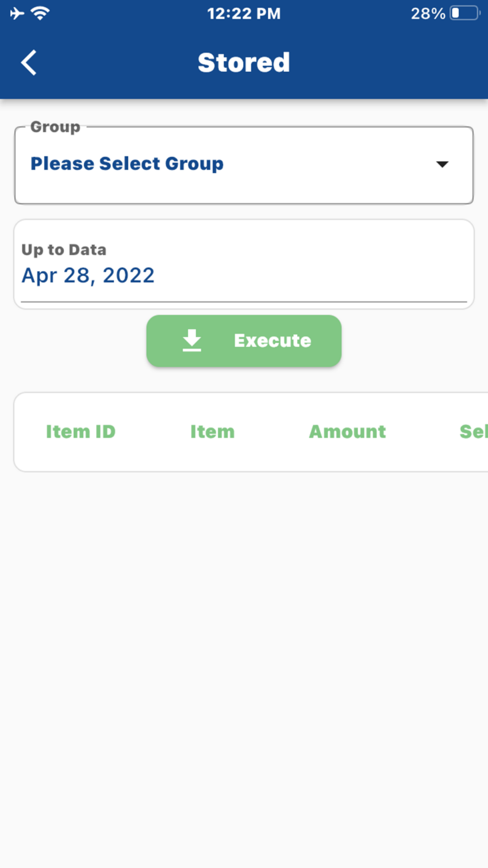Tap the airplane mode status icon
Image resolution: width=488 pixels, height=868 pixels.
click(17, 13)
